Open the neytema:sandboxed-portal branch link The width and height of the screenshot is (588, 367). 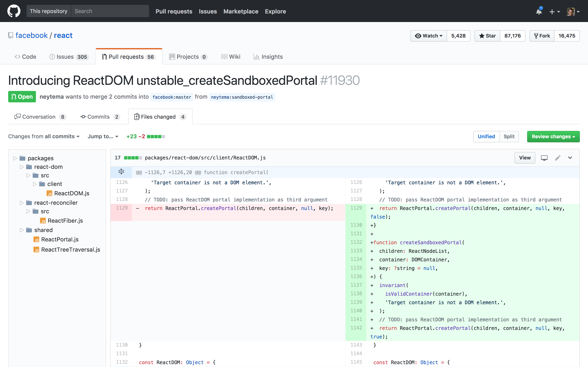coord(242,97)
